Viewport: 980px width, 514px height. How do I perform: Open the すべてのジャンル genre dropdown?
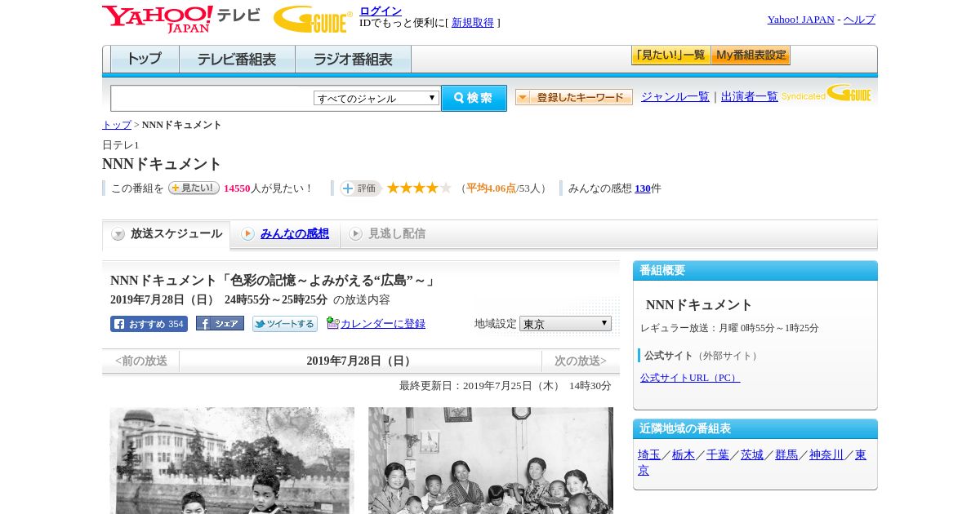(x=376, y=98)
